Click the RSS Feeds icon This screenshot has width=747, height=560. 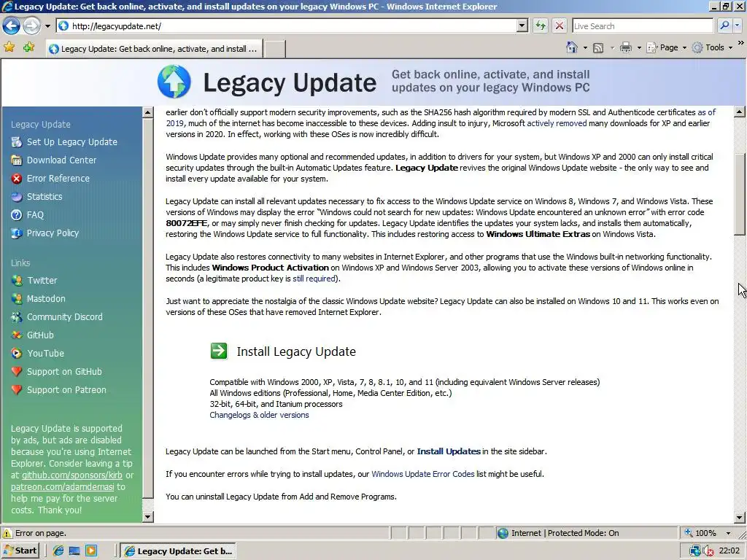click(x=598, y=47)
